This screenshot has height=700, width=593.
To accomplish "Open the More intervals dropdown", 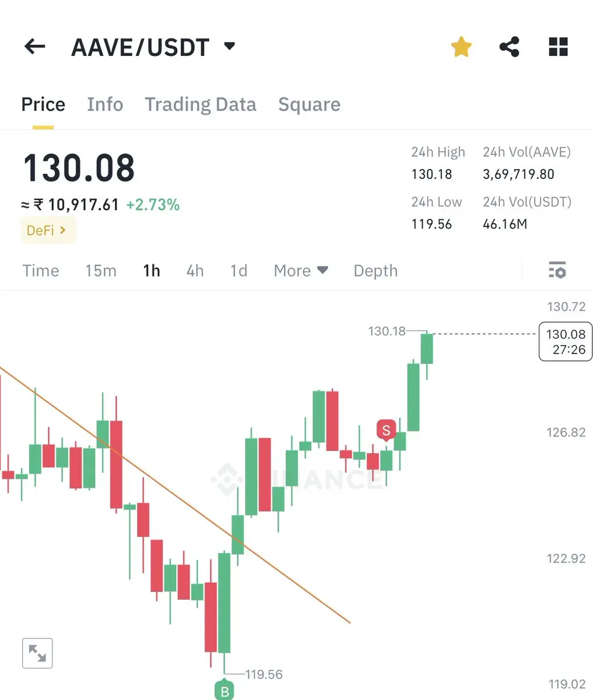I will click(x=301, y=271).
